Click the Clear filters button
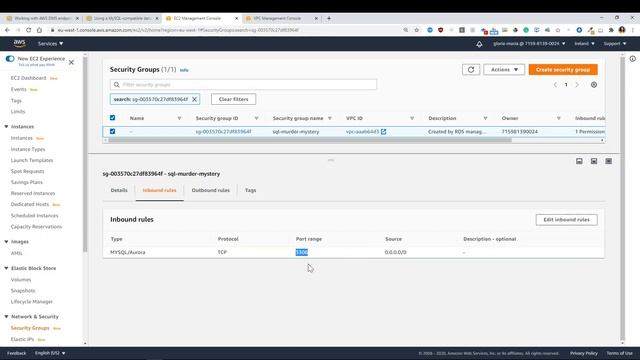Image resolution: width=640 pixels, height=360 pixels. (233, 99)
